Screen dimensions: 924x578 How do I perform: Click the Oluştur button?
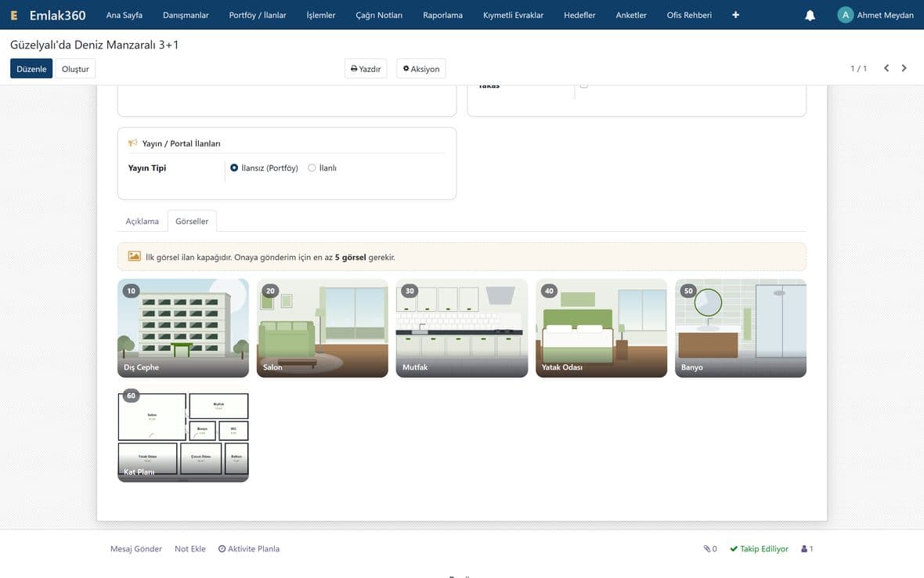coord(75,68)
